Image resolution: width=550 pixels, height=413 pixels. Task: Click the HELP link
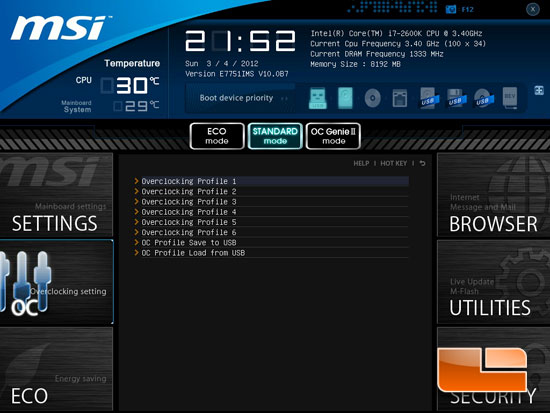[x=361, y=164]
